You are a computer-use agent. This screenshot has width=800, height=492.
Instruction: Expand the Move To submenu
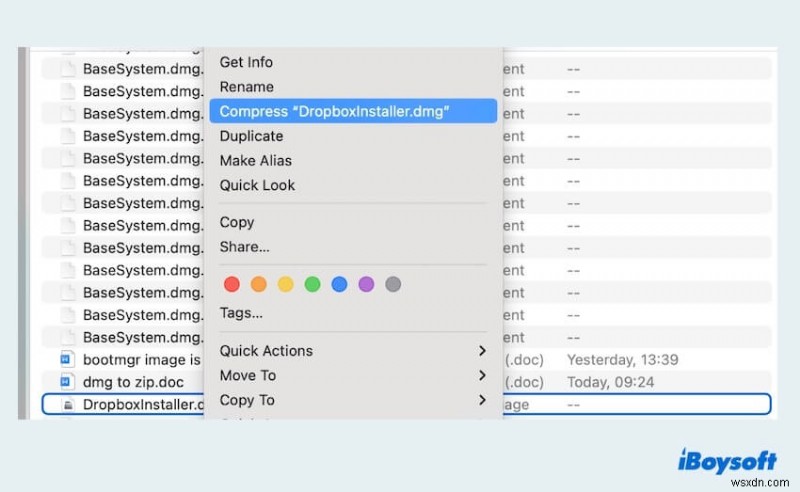tap(353, 376)
